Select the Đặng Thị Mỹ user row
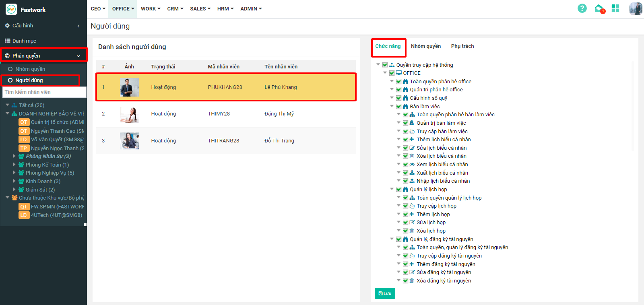Screen dimensions: 644x305 pos(226,114)
